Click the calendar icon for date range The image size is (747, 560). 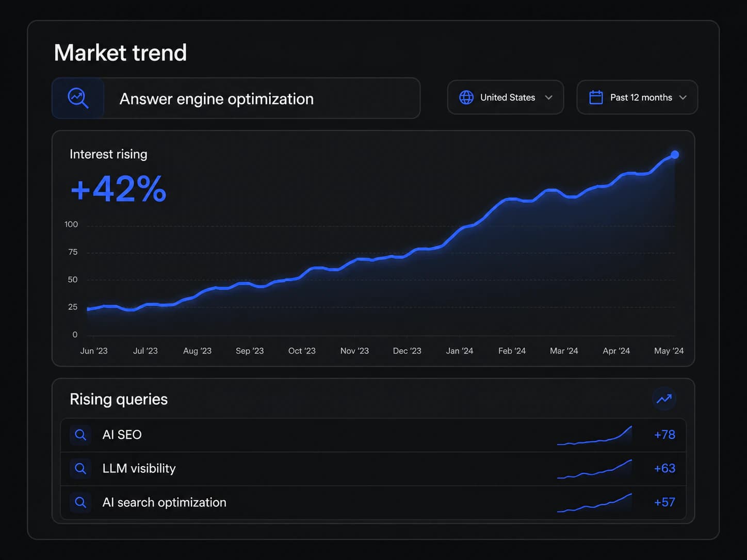[596, 97]
